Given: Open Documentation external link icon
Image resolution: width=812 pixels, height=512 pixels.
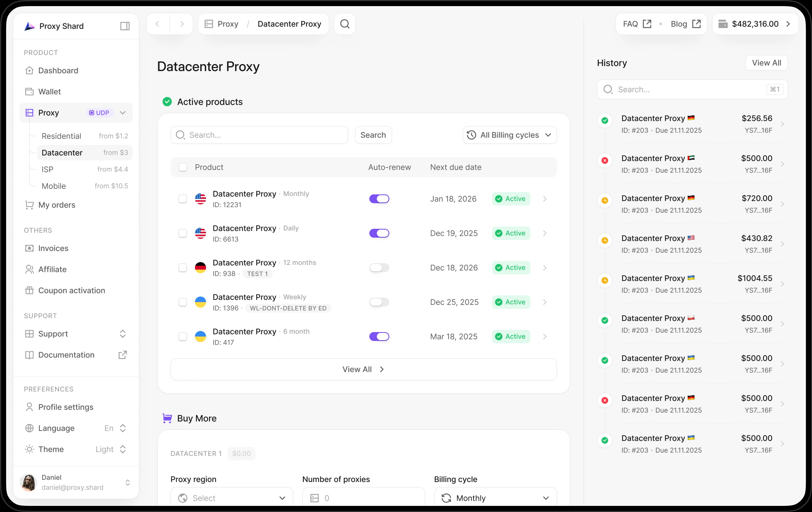Looking at the screenshot, I should 123,355.
